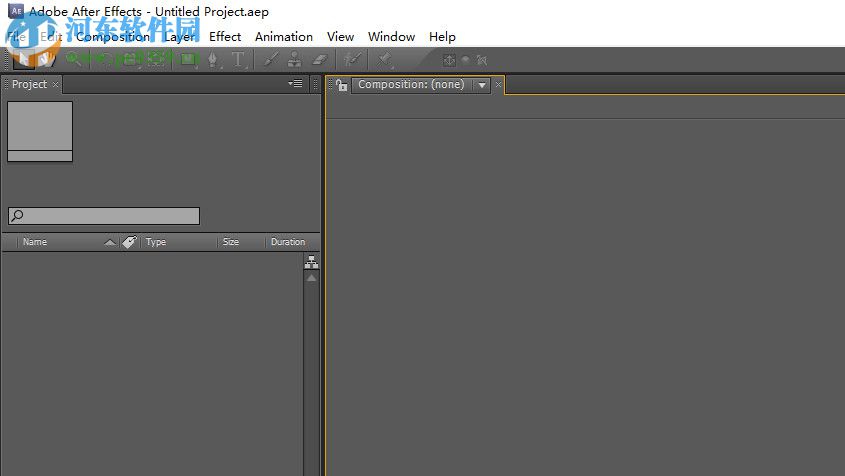Open the Edit menu
Screen dimensions: 845x476
click(51, 37)
